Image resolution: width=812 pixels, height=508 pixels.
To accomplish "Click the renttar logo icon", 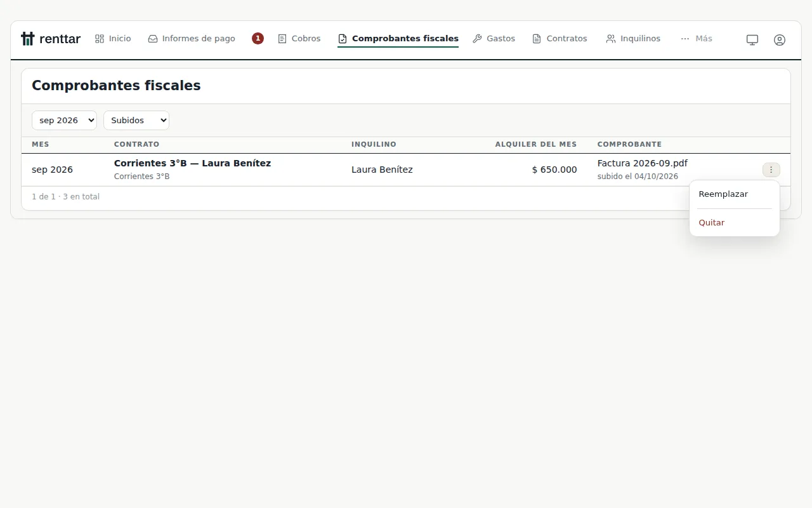I will pos(27,39).
